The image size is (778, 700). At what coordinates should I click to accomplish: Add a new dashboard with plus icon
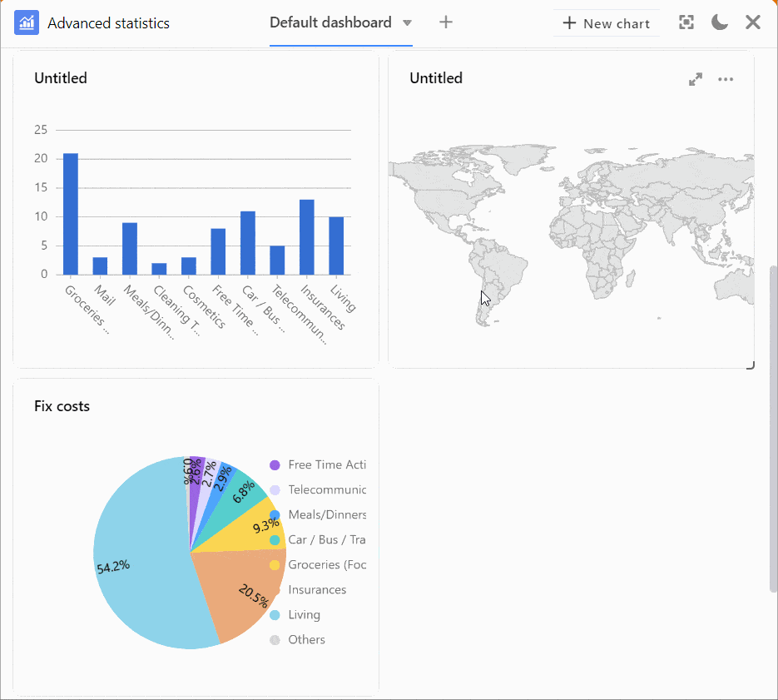coord(446,22)
